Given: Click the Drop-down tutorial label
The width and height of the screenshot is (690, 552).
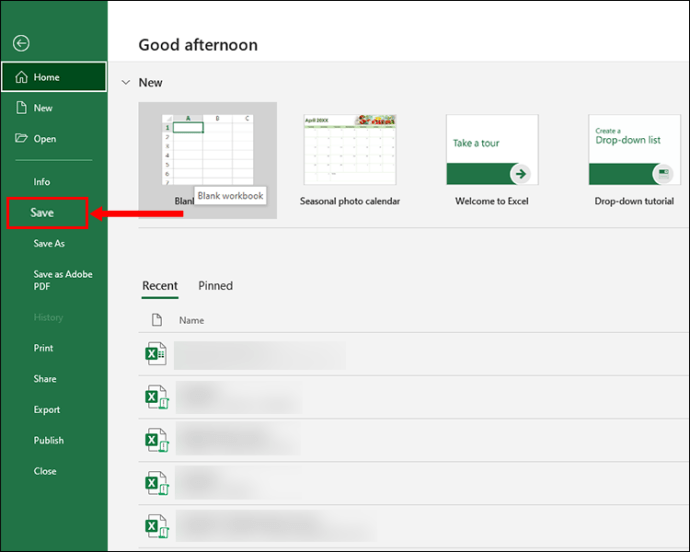Looking at the screenshot, I should [634, 201].
